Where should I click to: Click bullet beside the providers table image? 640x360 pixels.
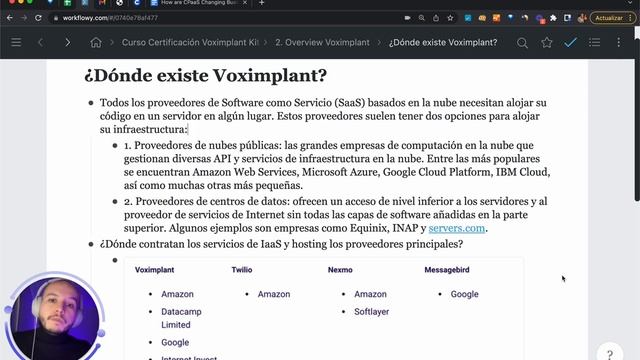pos(115,260)
